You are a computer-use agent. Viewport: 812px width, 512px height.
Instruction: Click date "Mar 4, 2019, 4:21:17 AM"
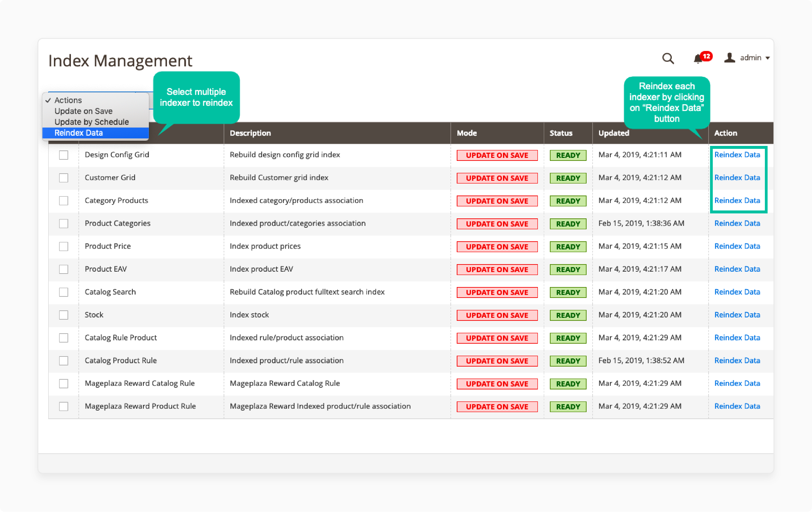640,269
